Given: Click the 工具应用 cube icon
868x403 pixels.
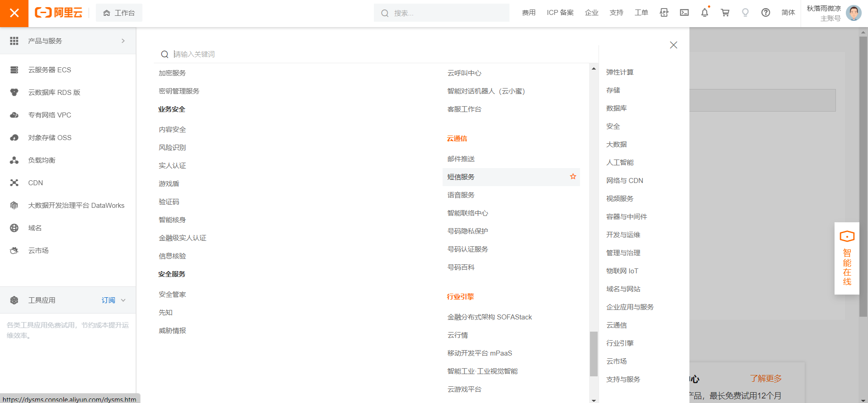Looking at the screenshot, I should click(14, 300).
